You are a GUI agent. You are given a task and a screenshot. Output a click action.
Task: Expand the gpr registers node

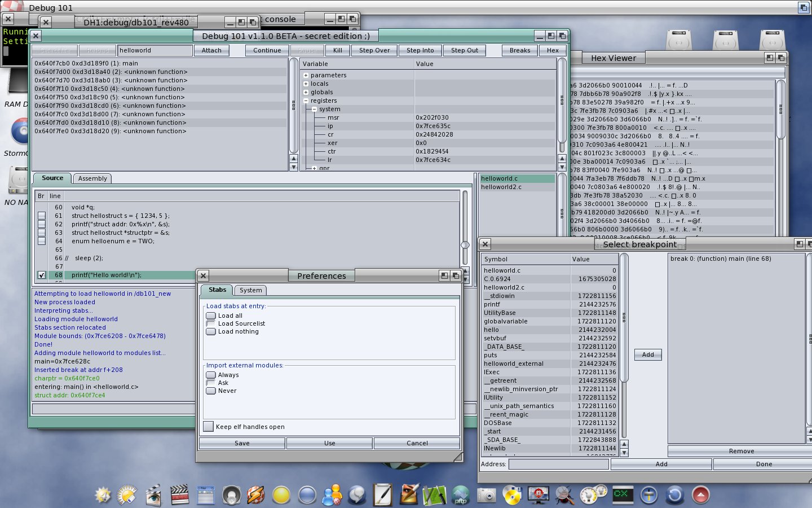[x=314, y=168]
